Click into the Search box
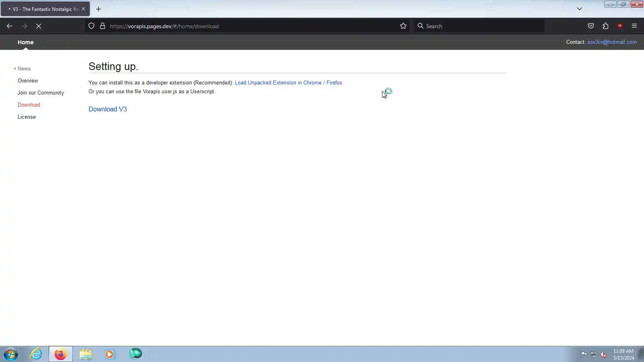The image size is (644, 362). [479, 26]
